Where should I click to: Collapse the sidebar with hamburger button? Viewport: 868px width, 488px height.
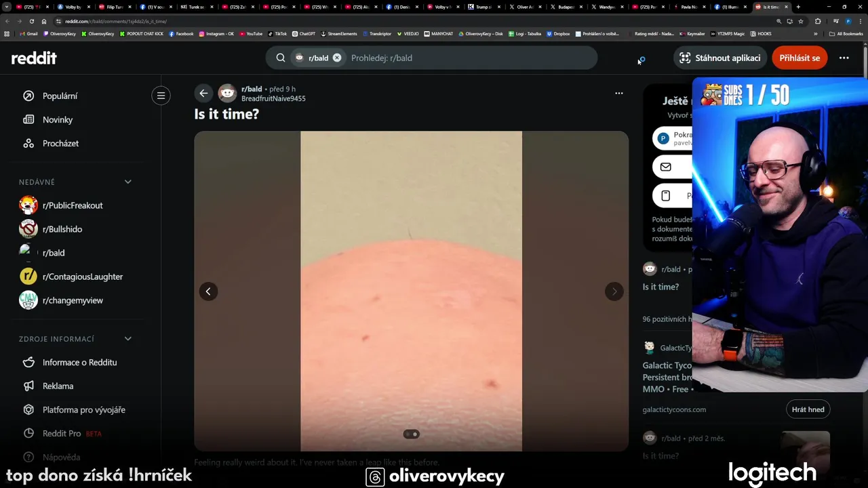pyautogui.click(x=161, y=96)
